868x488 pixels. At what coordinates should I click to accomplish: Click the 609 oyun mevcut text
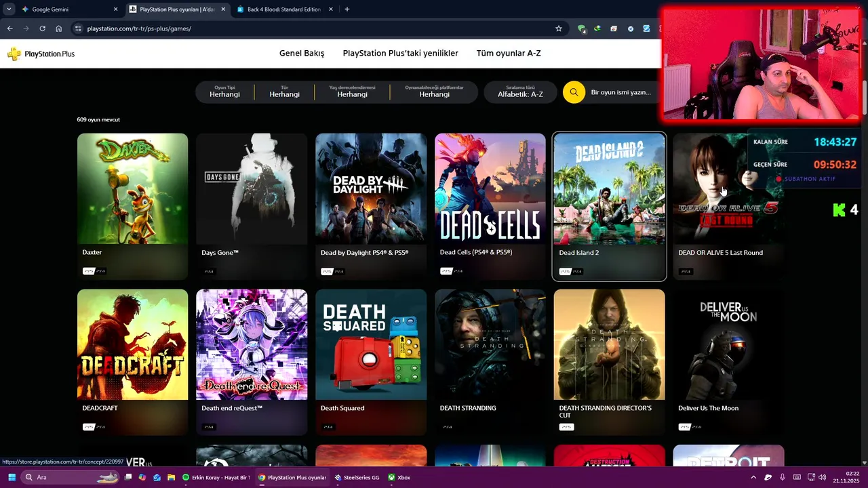pyautogui.click(x=98, y=120)
